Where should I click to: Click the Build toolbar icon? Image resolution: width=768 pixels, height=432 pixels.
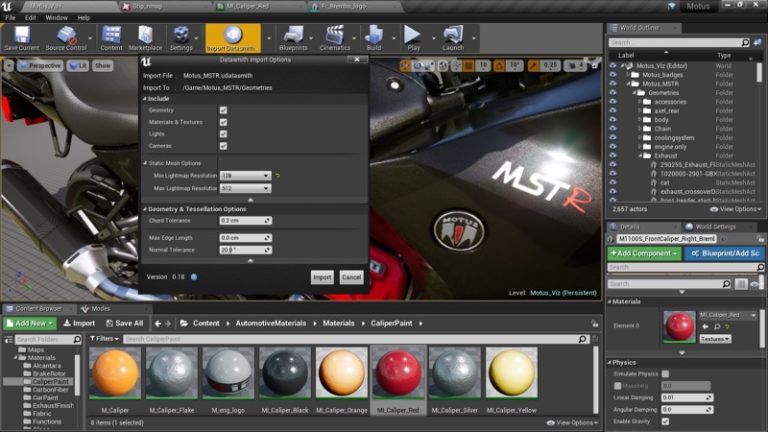pos(374,38)
